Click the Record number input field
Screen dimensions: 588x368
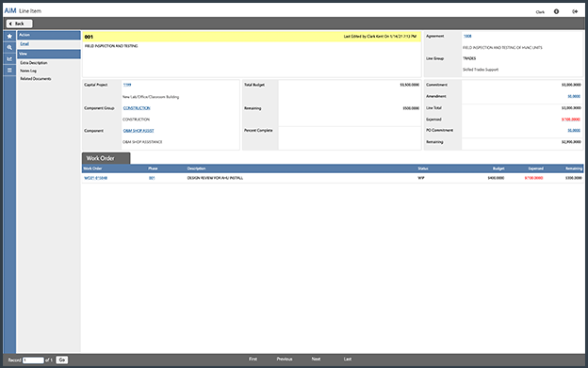point(33,360)
